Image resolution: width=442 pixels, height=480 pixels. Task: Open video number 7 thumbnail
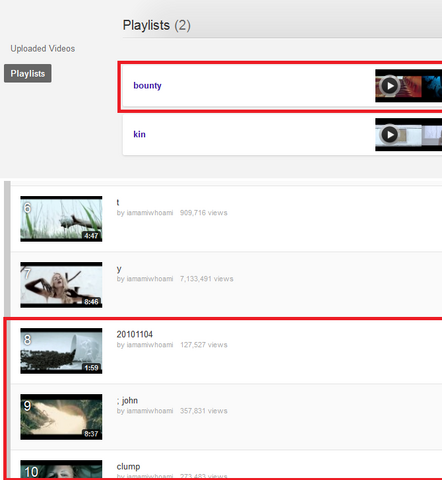click(x=61, y=285)
